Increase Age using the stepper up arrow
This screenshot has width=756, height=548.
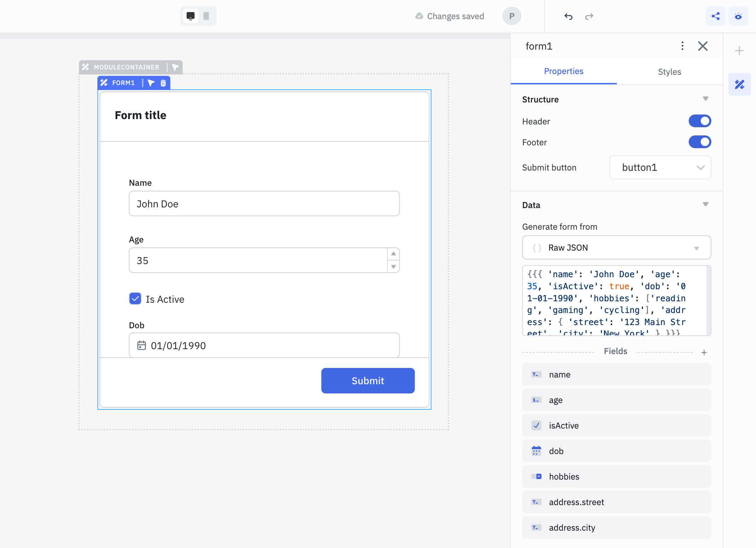coord(393,253)
